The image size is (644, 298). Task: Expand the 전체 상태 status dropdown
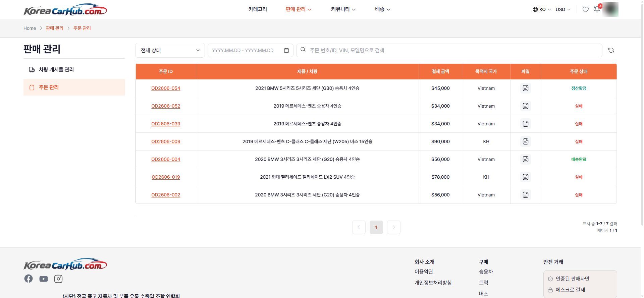click(170, 50)
